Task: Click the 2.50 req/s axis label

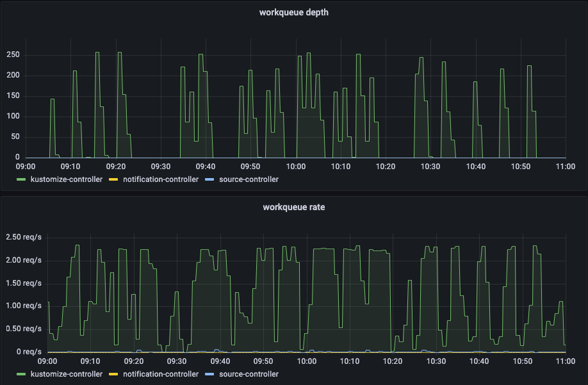Action: [x=24, y=237]
